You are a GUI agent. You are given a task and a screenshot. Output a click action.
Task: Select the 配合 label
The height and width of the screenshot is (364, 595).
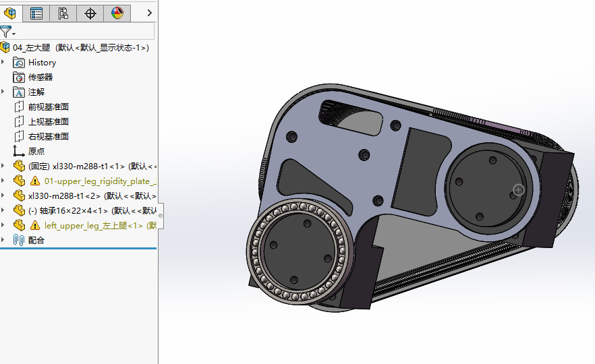pyautogui.click(x=36, y=241)
